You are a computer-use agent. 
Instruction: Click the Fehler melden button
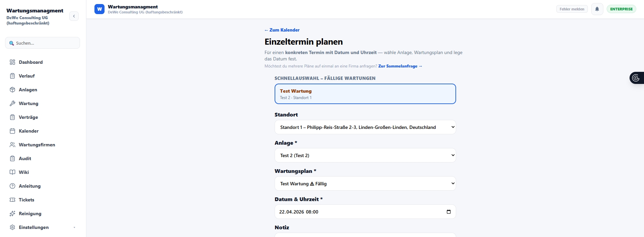(x=572, y=9)
